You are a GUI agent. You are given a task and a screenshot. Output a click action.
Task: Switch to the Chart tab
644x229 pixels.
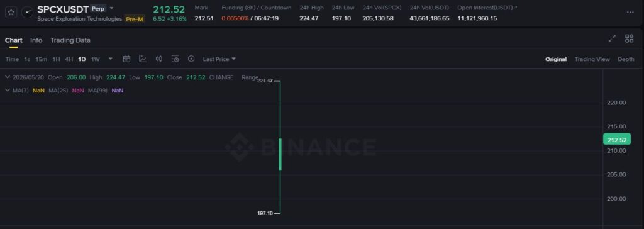[x=14, y=40]
